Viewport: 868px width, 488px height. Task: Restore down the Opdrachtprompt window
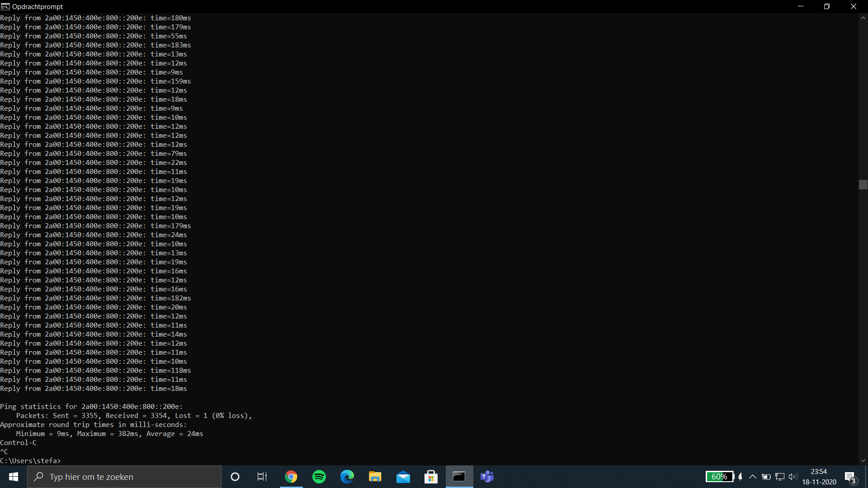(827, 6)
